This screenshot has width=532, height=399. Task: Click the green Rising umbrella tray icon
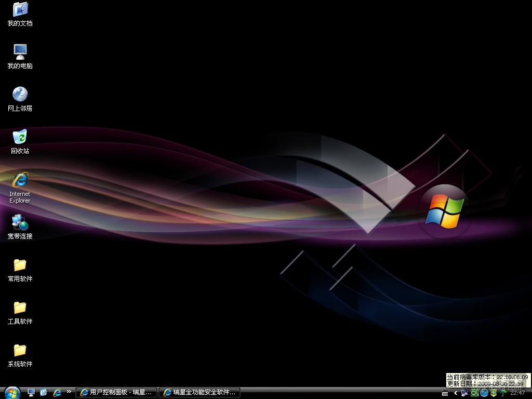point(503,393)
